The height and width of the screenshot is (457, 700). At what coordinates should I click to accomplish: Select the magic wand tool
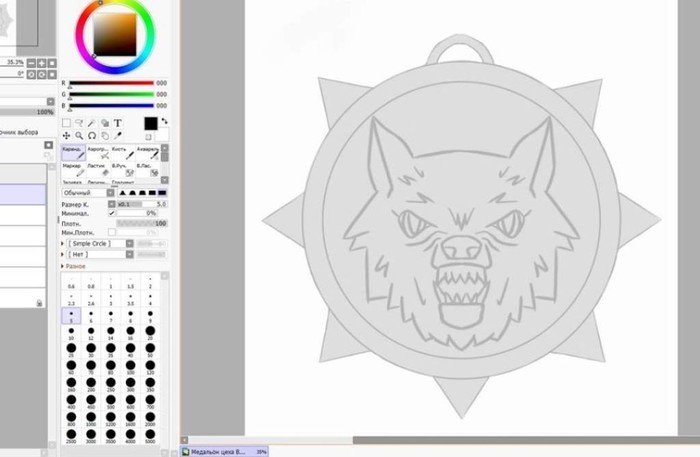point(92,123)
